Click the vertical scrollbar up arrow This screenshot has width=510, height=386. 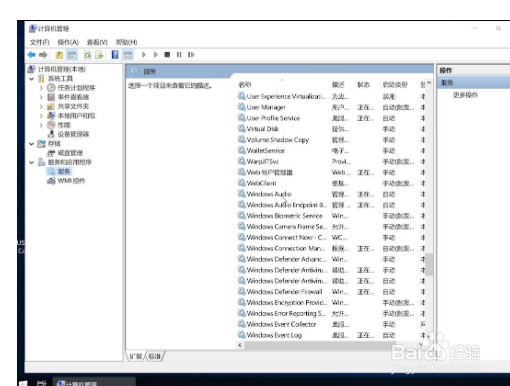click(429, 83)
